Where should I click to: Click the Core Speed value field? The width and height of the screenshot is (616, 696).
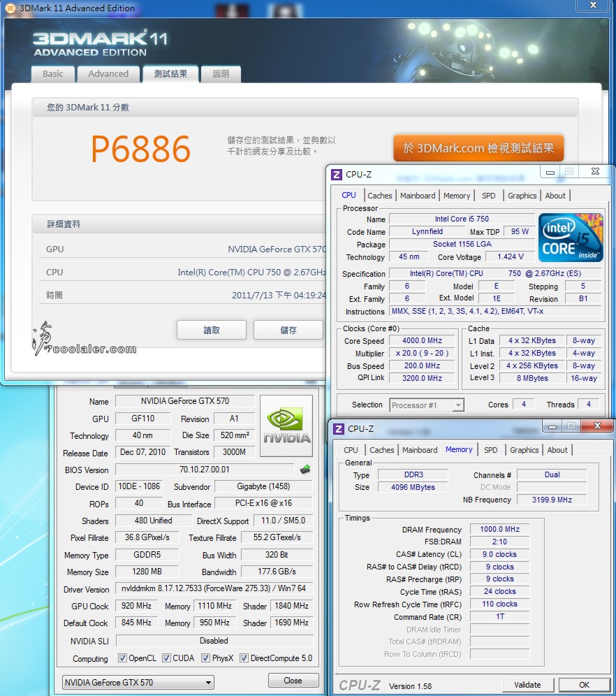click(422, 341)
